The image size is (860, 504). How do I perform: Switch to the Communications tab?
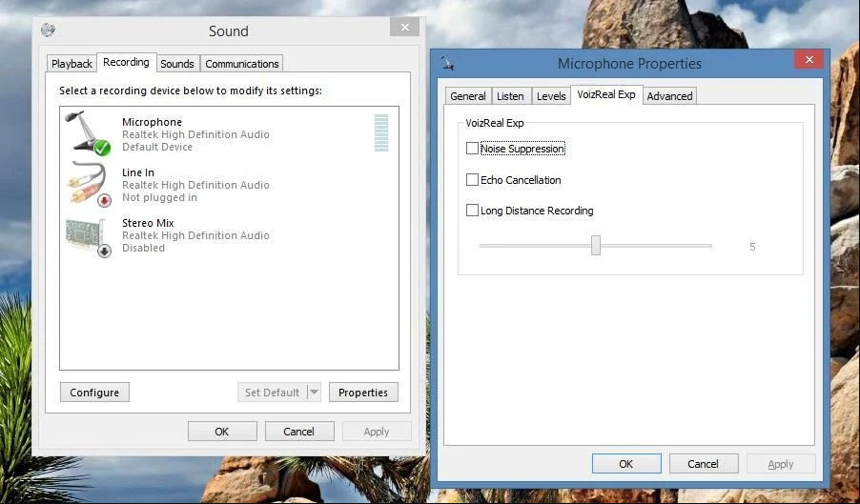pos(242,64)
